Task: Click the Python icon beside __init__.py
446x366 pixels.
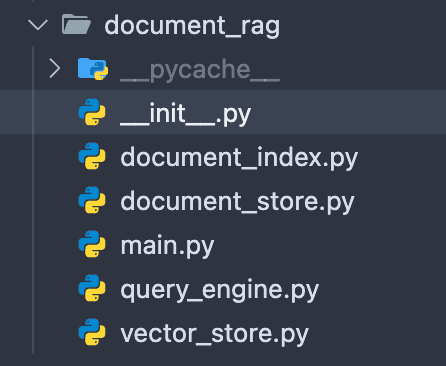Action: pyautogui.click(x=92, y=112)
